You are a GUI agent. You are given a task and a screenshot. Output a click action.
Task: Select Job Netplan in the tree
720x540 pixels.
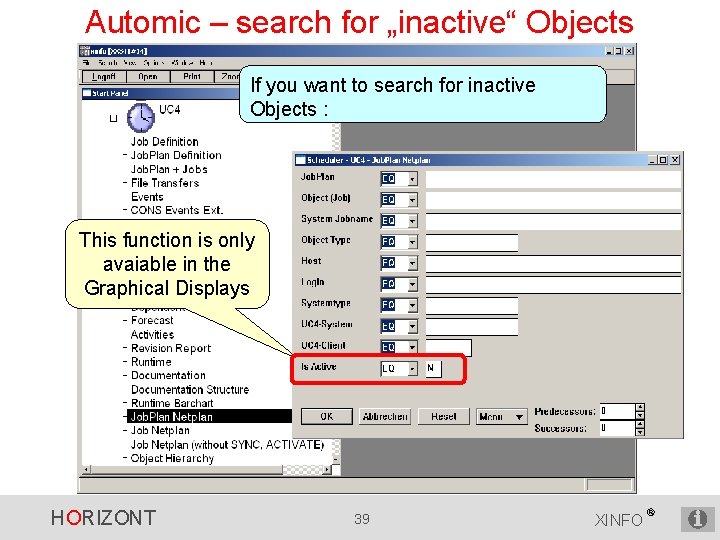point(160,431)
